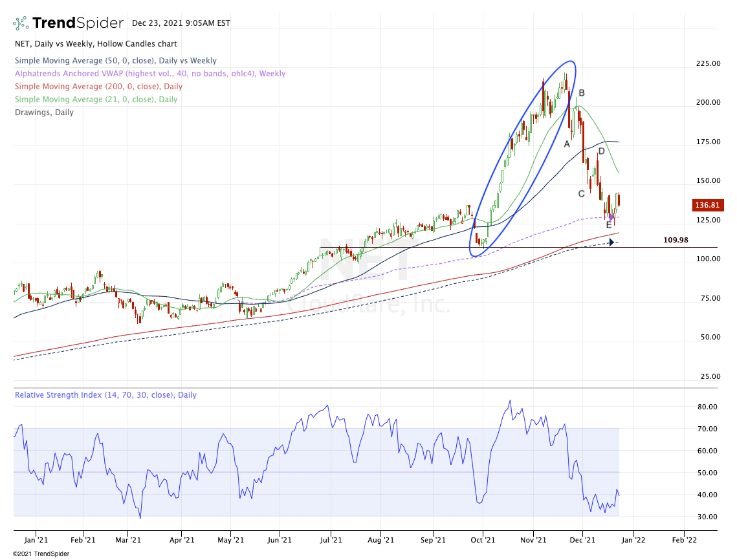
Task: Click the Apr '21 date axis label
Action: point(181,540)
